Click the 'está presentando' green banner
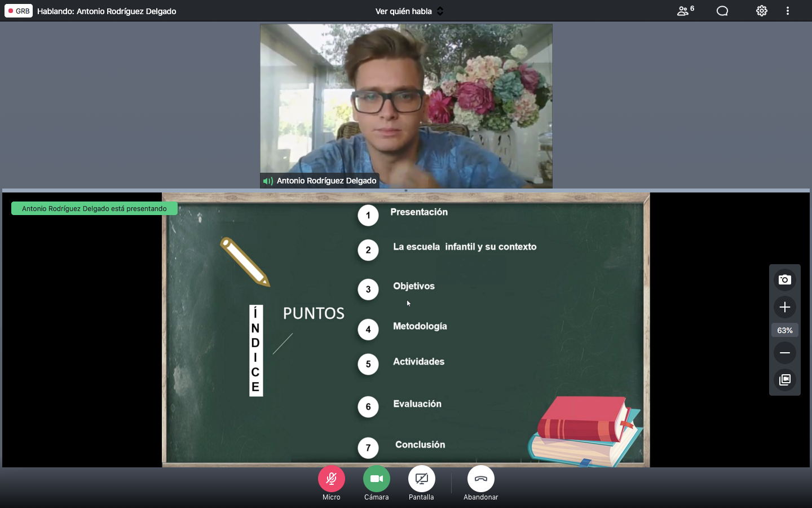The height and width of the screenshot is (508, 812). 94,209
